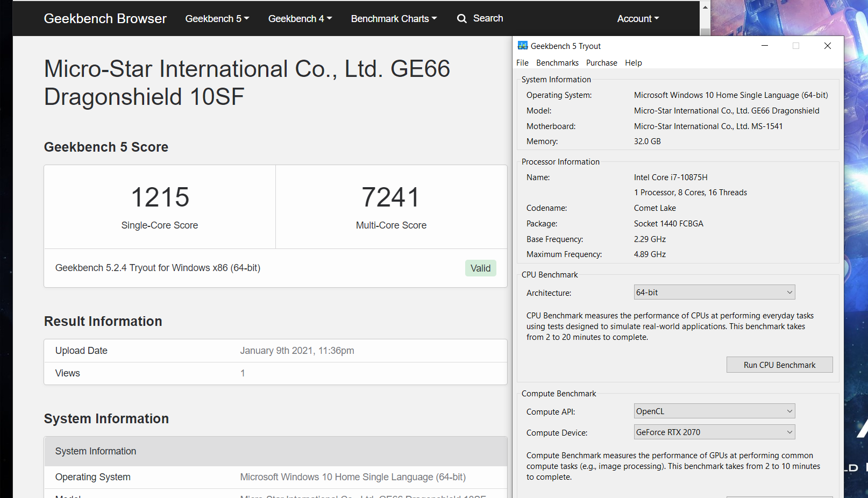Open the Geekbench Browser home link
The width and height of the screenshot is (868, 498).
click(x=105, y=19)
